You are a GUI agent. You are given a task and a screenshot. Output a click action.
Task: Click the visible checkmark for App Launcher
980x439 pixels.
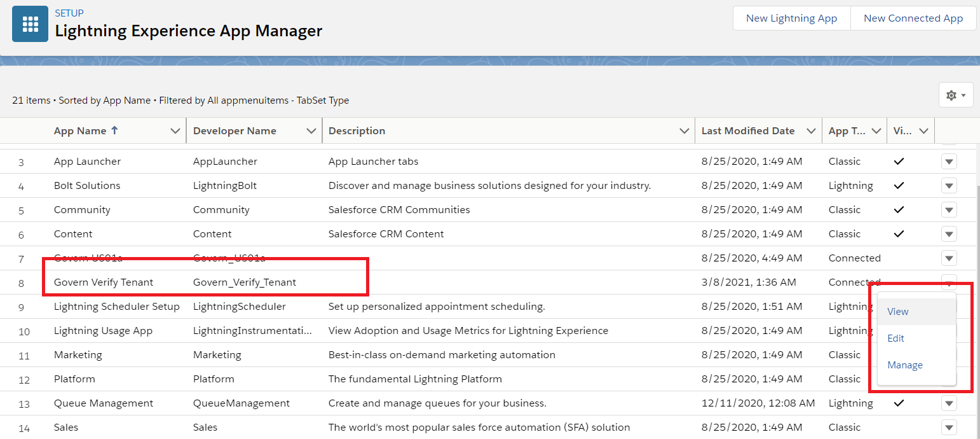(899, 162)
